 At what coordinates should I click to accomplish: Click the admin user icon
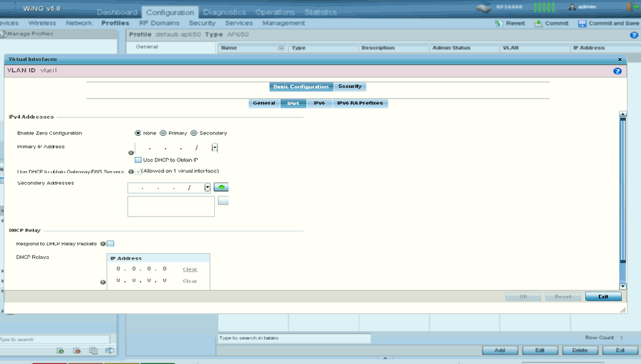click(572, 7)
